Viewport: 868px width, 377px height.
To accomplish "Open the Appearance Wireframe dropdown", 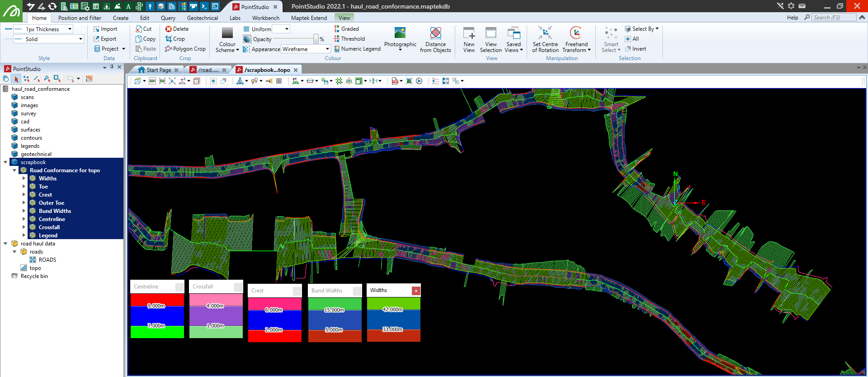I will (x=327, y=49).
